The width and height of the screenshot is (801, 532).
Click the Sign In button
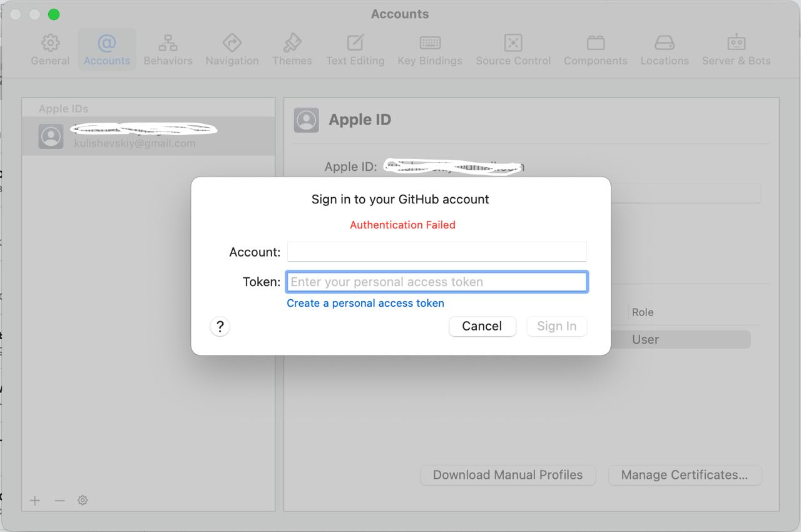pos(557,326)
